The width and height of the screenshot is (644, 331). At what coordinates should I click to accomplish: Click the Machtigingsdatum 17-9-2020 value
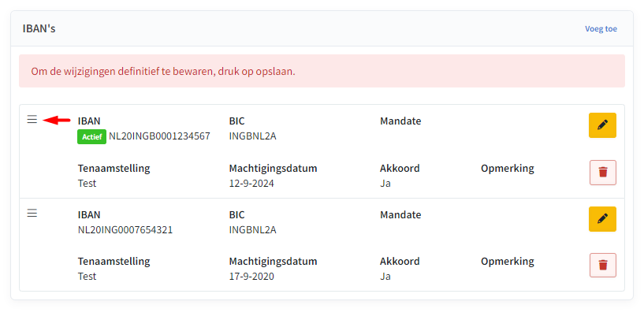(251, 277)
